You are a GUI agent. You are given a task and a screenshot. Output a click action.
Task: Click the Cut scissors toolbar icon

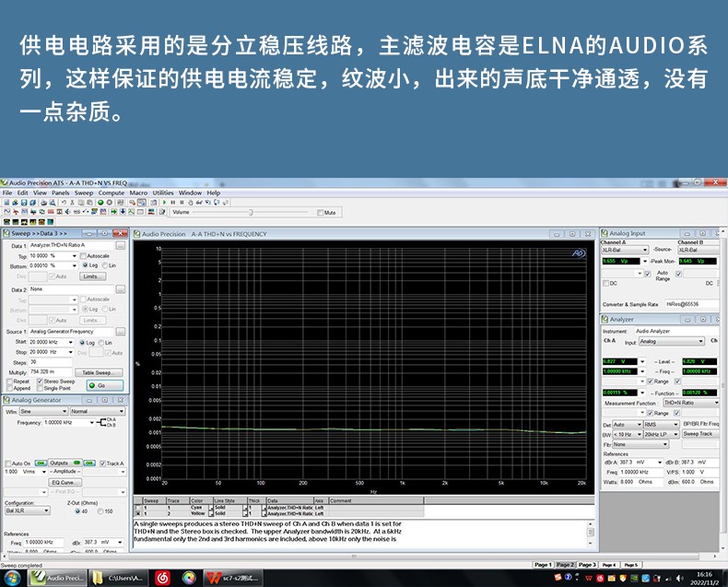(x=72, y=203)
